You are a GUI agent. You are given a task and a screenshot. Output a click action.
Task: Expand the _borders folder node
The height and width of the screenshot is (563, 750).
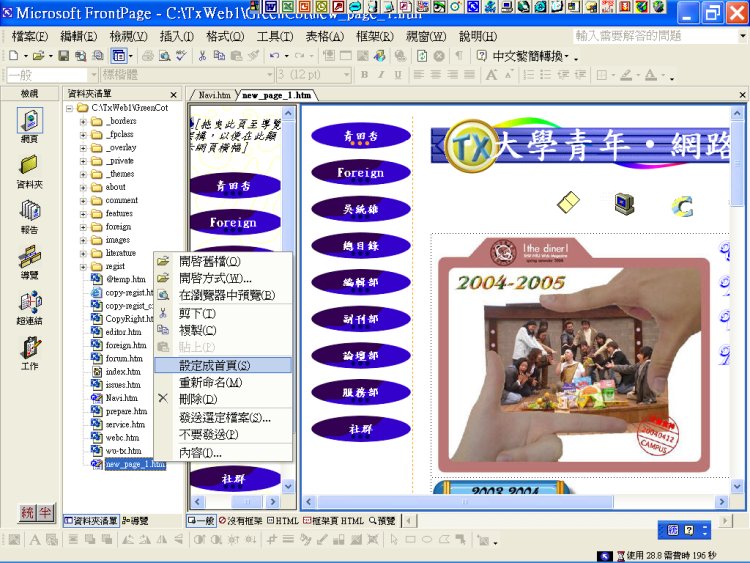(x=84, y=120)
